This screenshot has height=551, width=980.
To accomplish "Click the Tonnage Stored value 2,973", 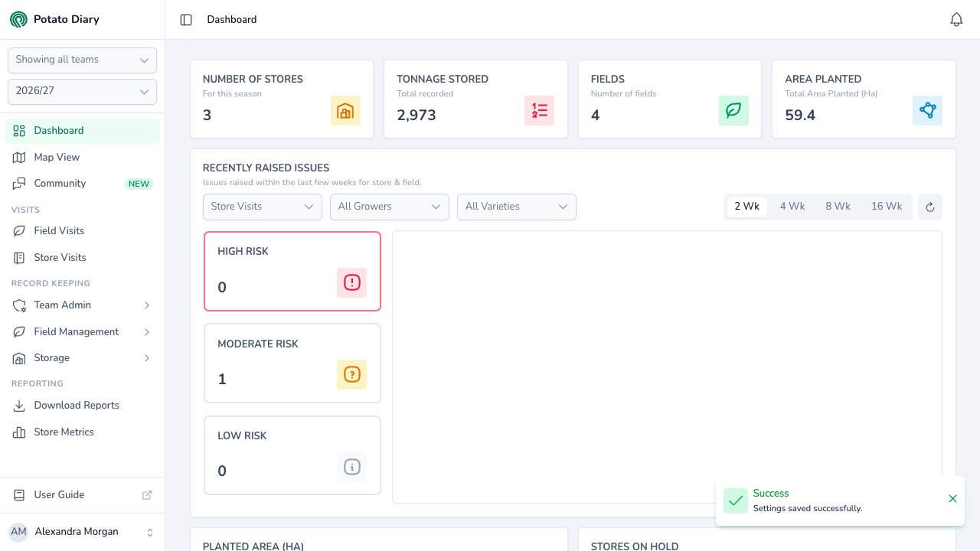I will (x=416, y=116).
